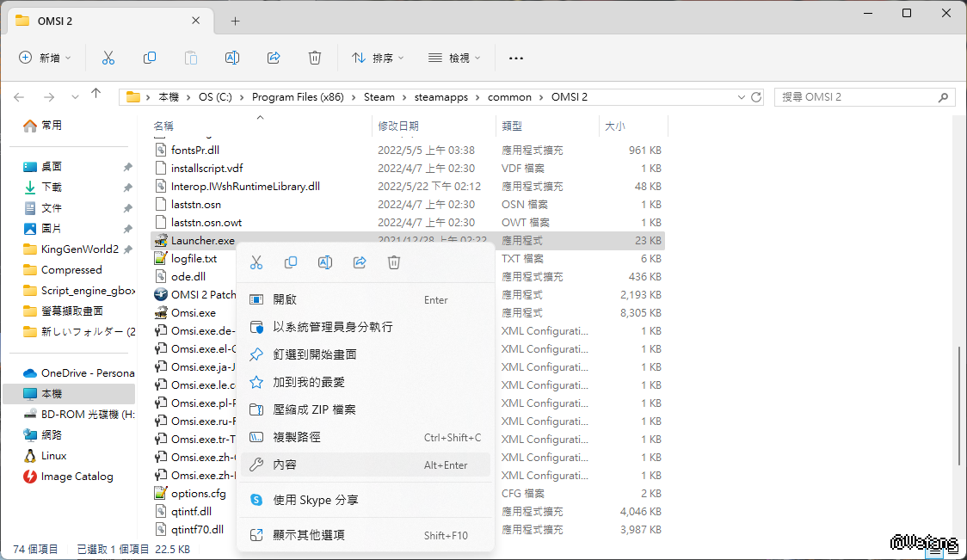The height and width of the screenshot is (560, 967).
Task: Click the toolbar share icon
Action: click(x=274, y=58)
